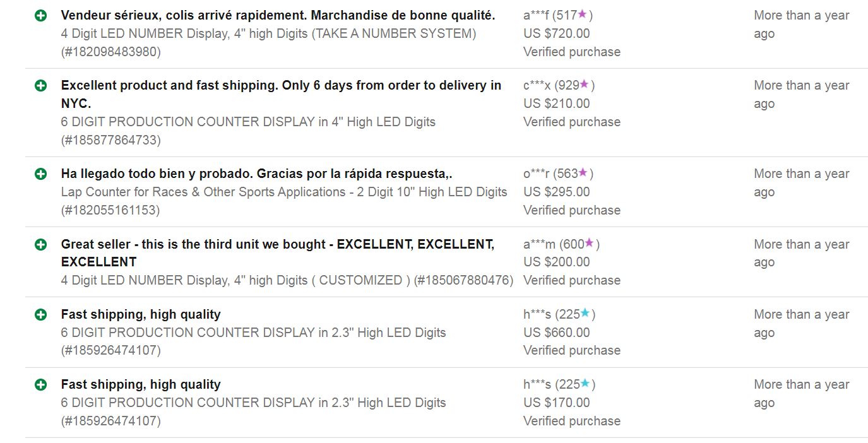868x443 pixels.
Task: Open the CUSTOMIZED 4 Digit LED Display listing
Action: coord(287,280)
